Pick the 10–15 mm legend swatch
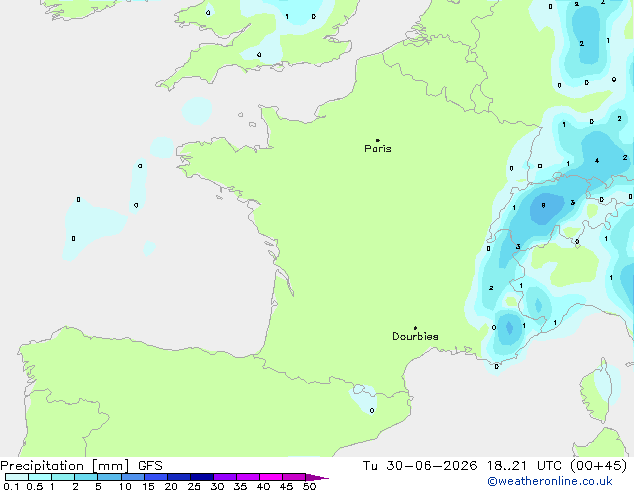The height and width of the screenshot is (490, 634). [132, 477]
